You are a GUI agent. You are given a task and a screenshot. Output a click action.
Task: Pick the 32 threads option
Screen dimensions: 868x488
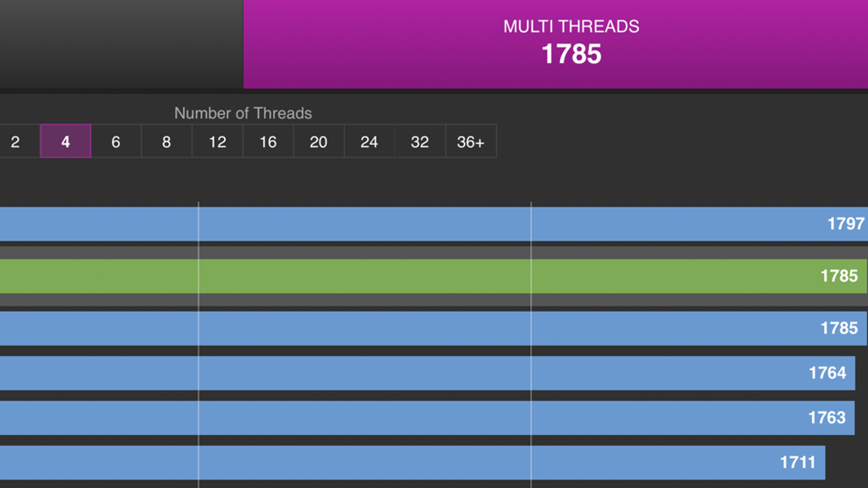pyautogui.click(x=420, y=142)
